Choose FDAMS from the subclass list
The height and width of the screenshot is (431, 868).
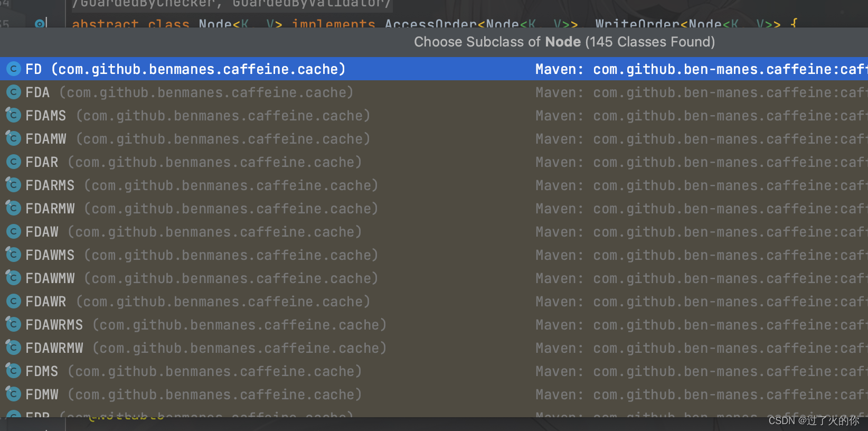point(434,115)
